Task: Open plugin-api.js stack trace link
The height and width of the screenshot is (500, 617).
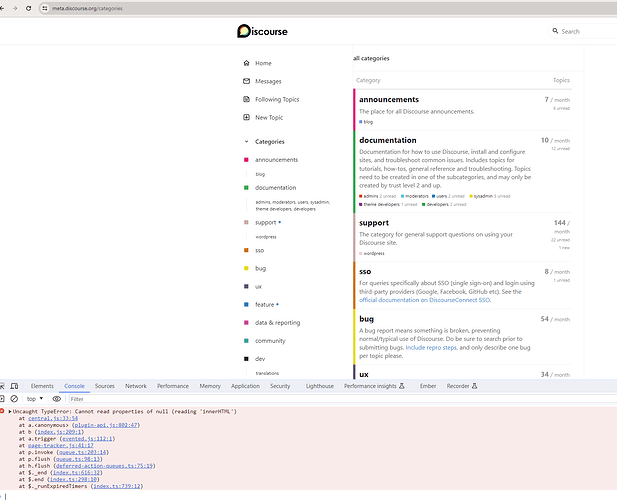Action: click(x=106, y=425)
